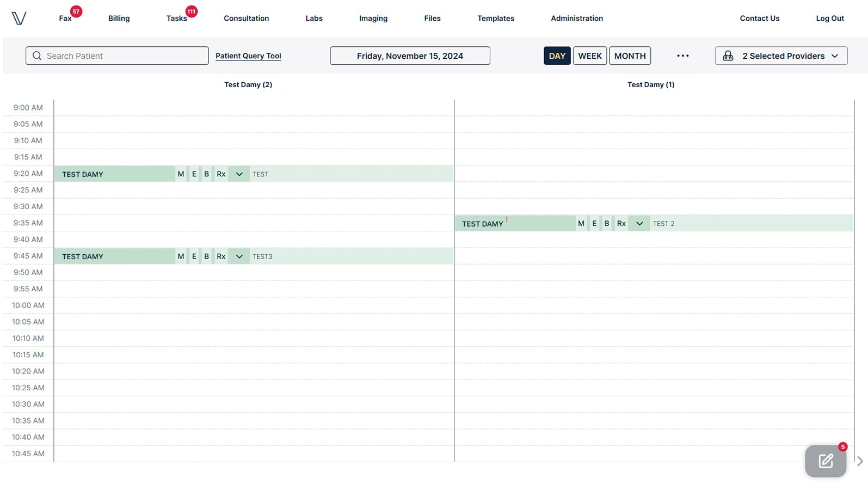Viewport: 868px width, 490px height.
Task: Click the Search Patient field
Action: point(117,56)
